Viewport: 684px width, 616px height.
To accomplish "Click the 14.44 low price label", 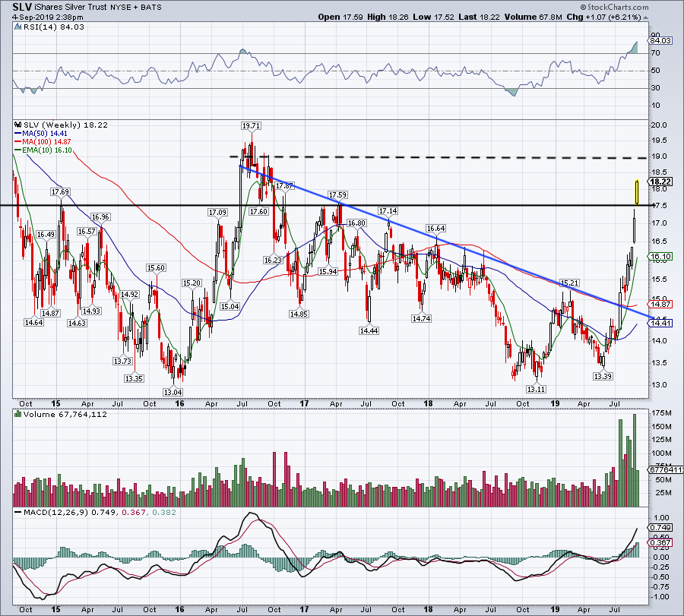I will [369, 331].
